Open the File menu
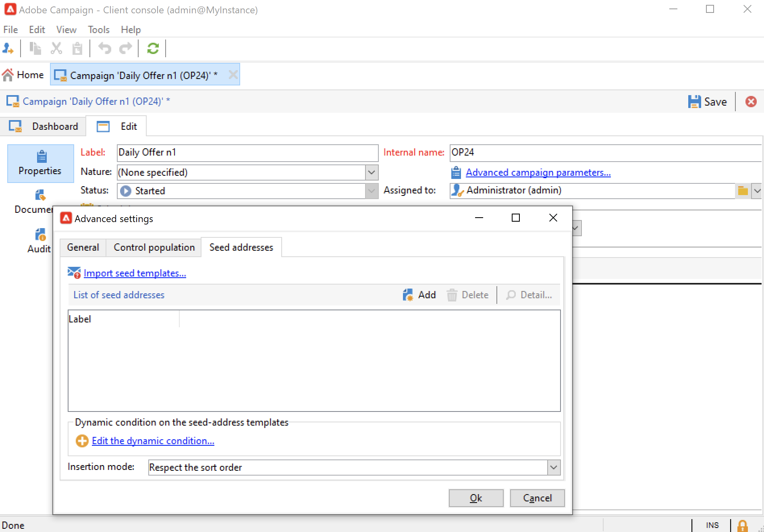Screen dimensions: 764x532 pos(10,30)
